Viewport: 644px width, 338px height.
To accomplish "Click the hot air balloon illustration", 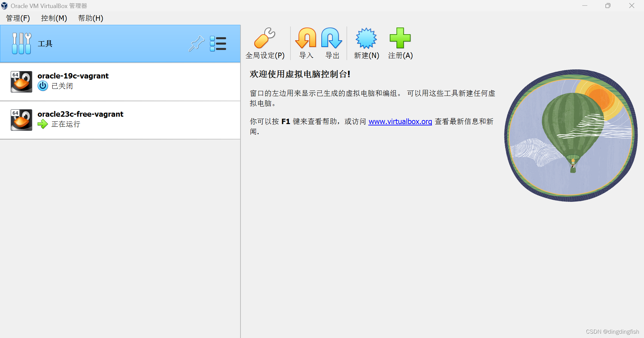I will (x=571, y=135).
